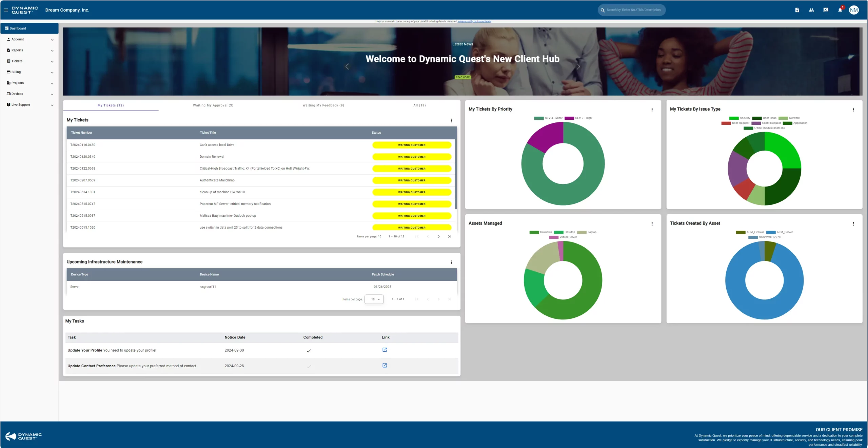Click the Dashboard grid icon in sidebar
The height and width of the screenshot is (448, 868).
(7, 28)
